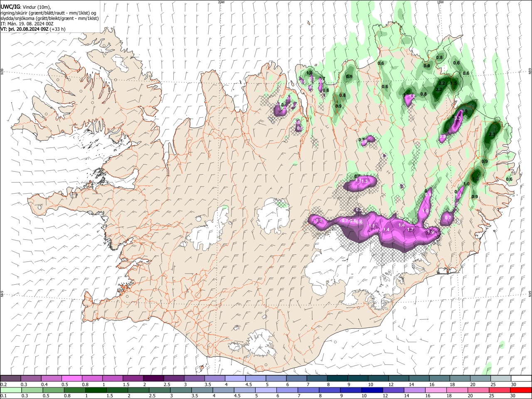Click the 'rigning/skúrir (grænt/blátt/rautt' description line

(x=48, y=13)
